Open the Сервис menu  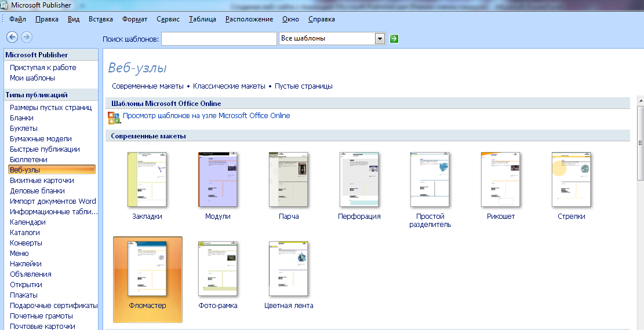[x=168, y=19]
